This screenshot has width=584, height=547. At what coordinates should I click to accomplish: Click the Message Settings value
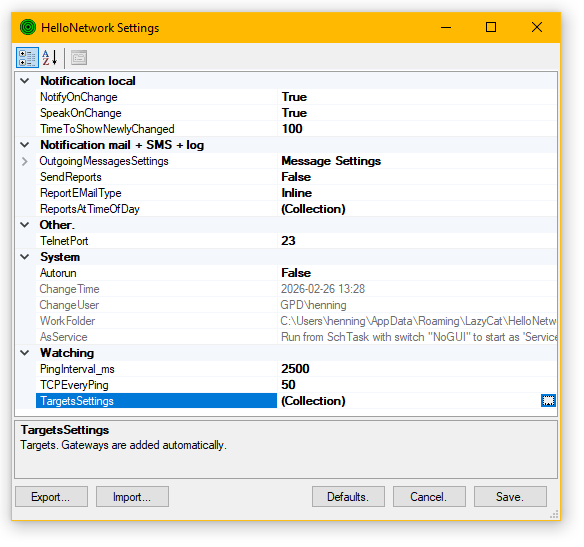[331, 161]
